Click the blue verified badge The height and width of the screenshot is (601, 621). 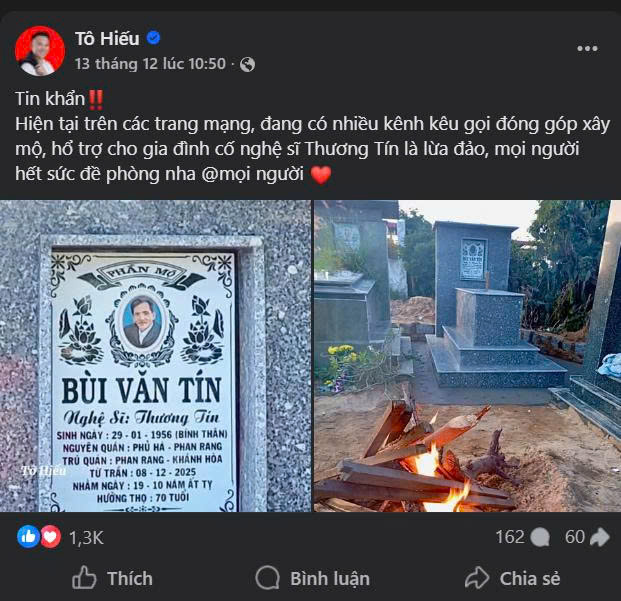pyautogui.click(x=153, y=38)
